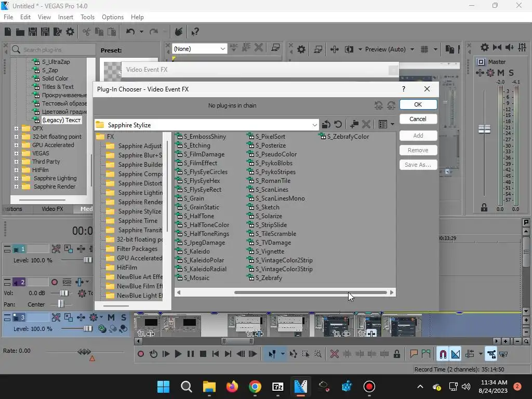Open the Preview (Auto) quality dropdown
532x399 pixels.
point(412,49)
